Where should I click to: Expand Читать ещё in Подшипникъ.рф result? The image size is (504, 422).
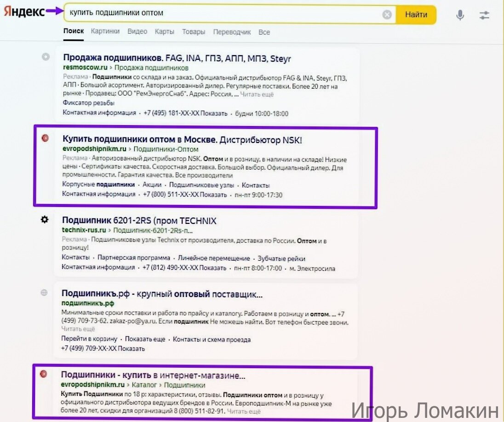[78, 329]
